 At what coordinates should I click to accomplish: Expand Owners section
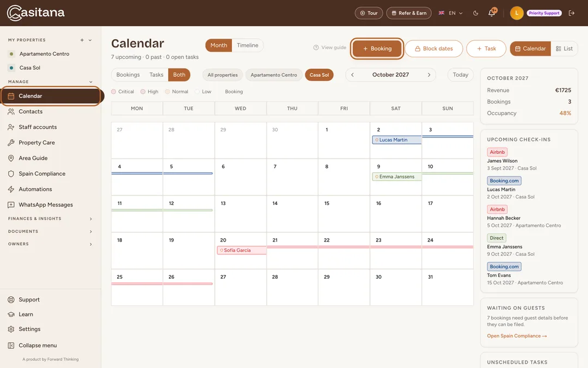[50, 244]
